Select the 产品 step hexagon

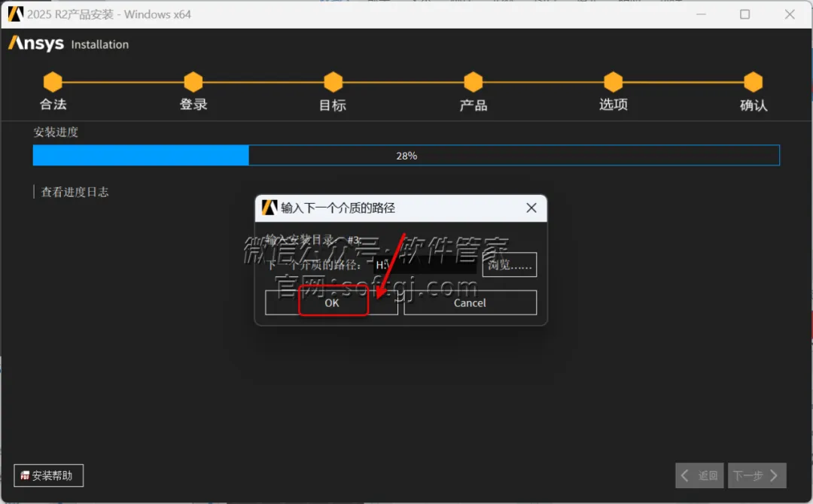(x=473, y=82)
